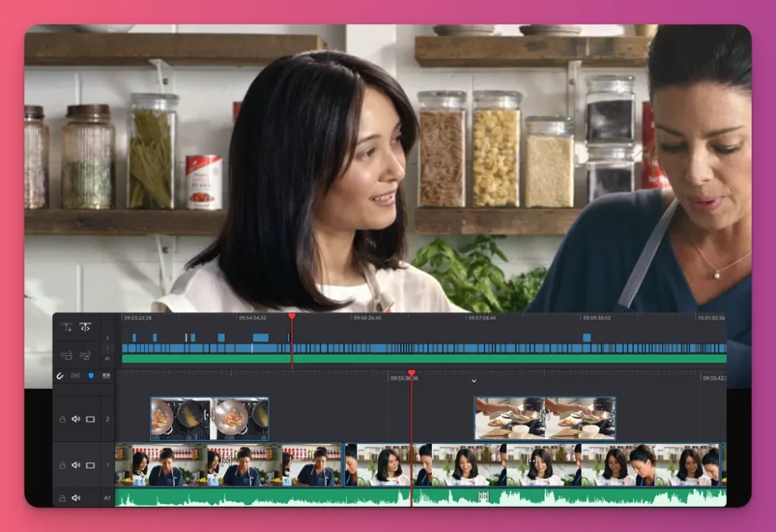The width and height of the screenshot is (776, 532).
Task: Click the left audio trim tool icon
Action: click(66, 355)
